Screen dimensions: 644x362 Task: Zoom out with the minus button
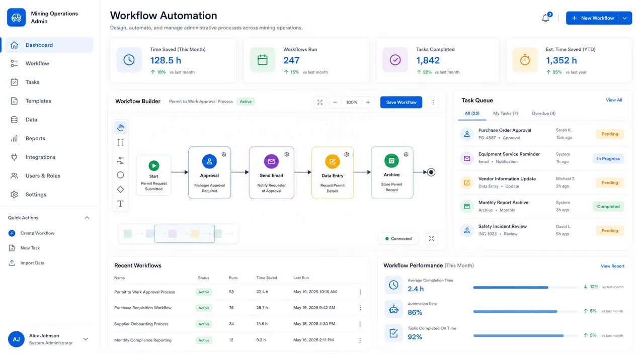coord(335,102)
